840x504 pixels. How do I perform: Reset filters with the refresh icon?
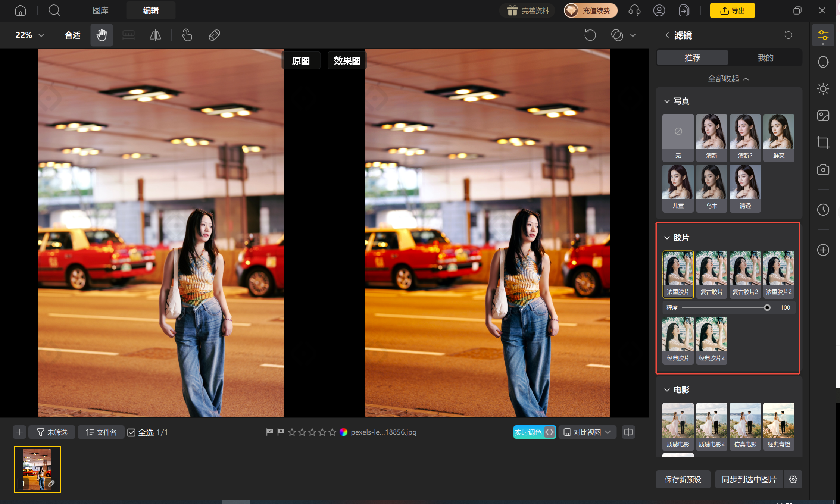[788, 35]
